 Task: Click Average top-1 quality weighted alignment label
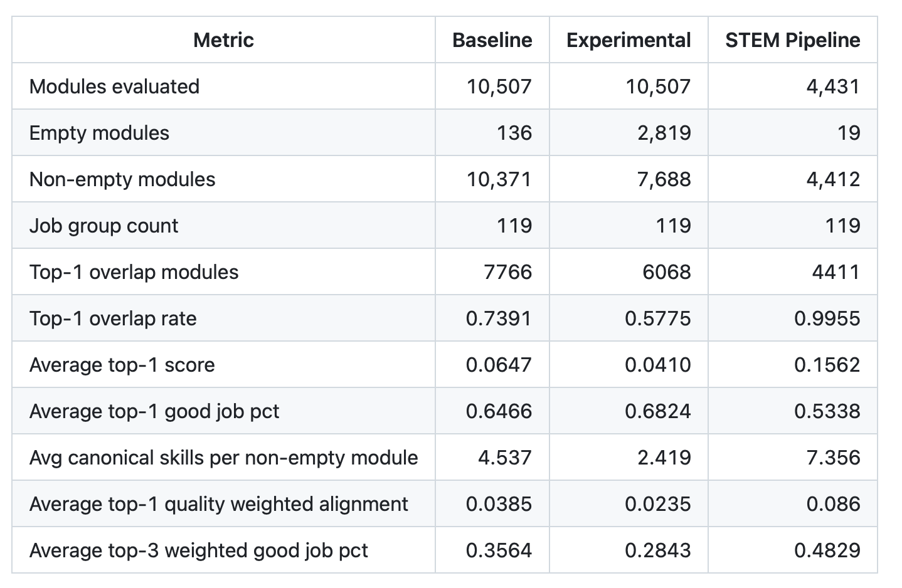218,504
